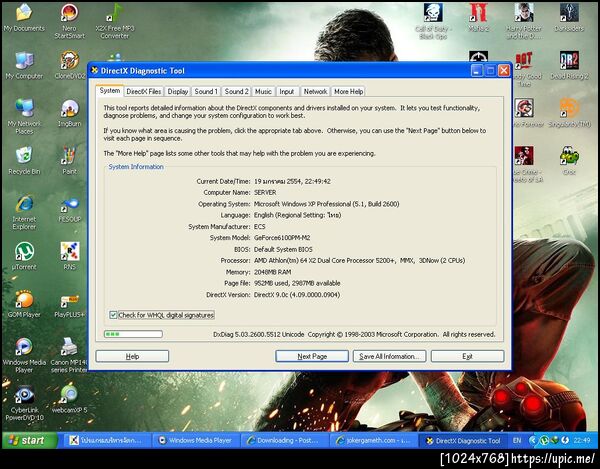Select the Call of Duty Black Ops icon
This screenshot has width=600, height=469.
tap(433, 21)
